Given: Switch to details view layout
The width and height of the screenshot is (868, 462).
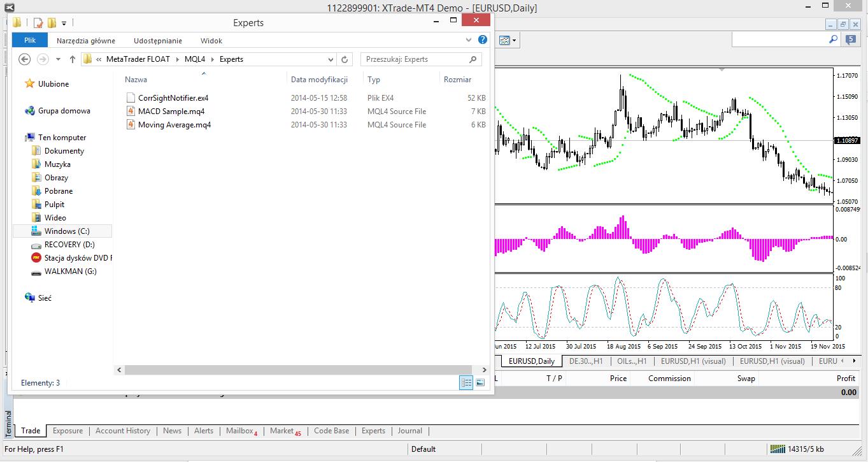Looking at the screenshot, I should (466, 382).
